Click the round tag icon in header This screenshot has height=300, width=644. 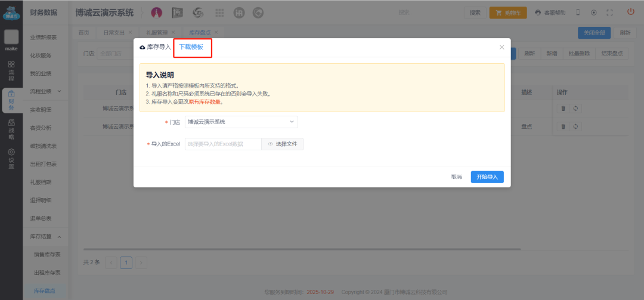[258, 13]
